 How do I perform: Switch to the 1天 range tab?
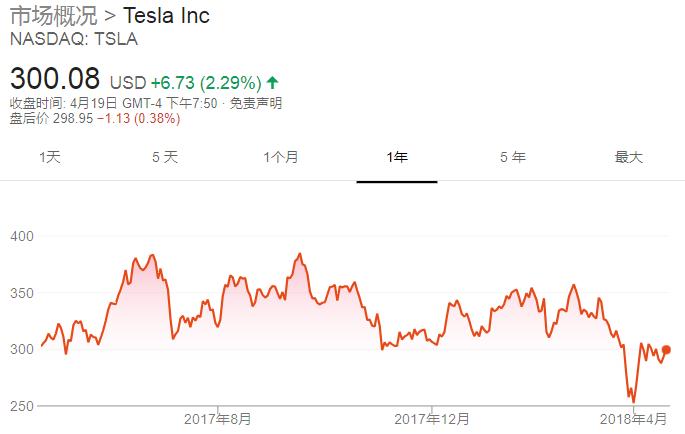coord(50,157)
